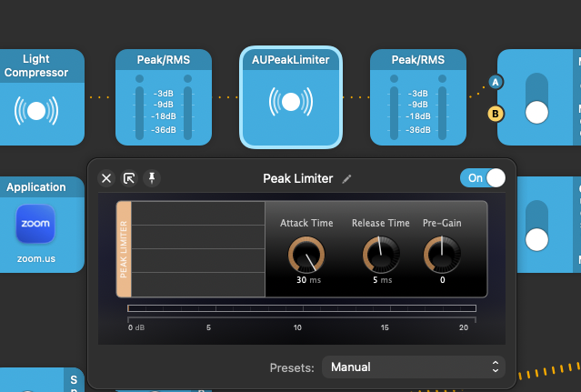Pin the Peak Limiter popover
581x392 pixels.
tap(152, 178)
